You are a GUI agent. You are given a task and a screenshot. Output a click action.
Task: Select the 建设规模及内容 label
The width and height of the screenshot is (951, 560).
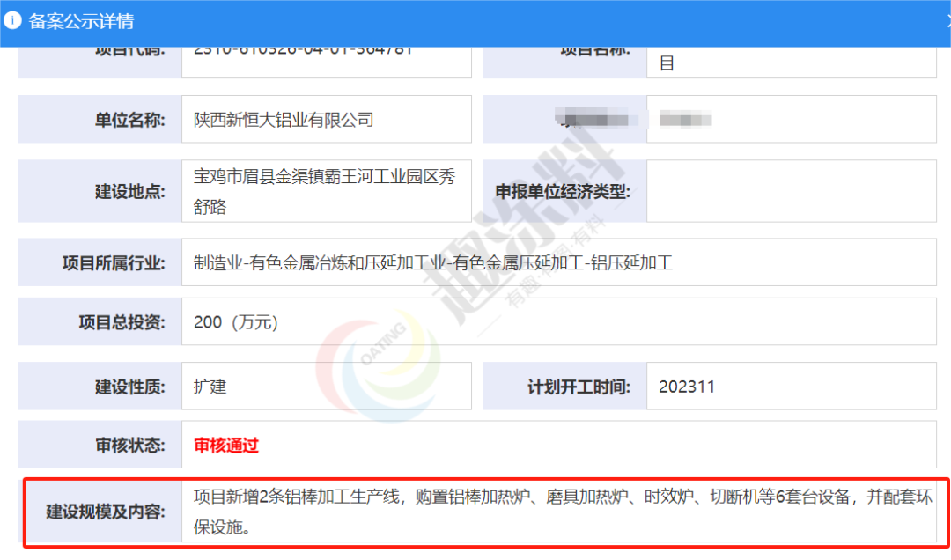point(106,512)
